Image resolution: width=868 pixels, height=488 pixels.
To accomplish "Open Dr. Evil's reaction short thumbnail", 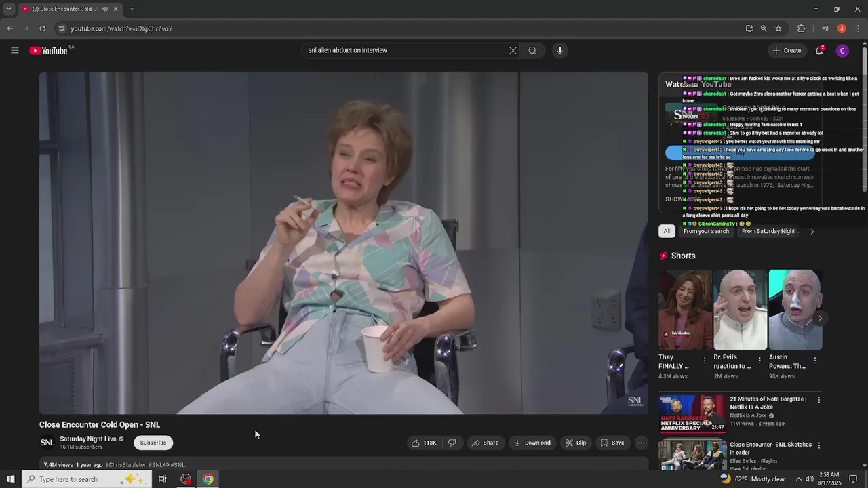I will tap(740, 310).
